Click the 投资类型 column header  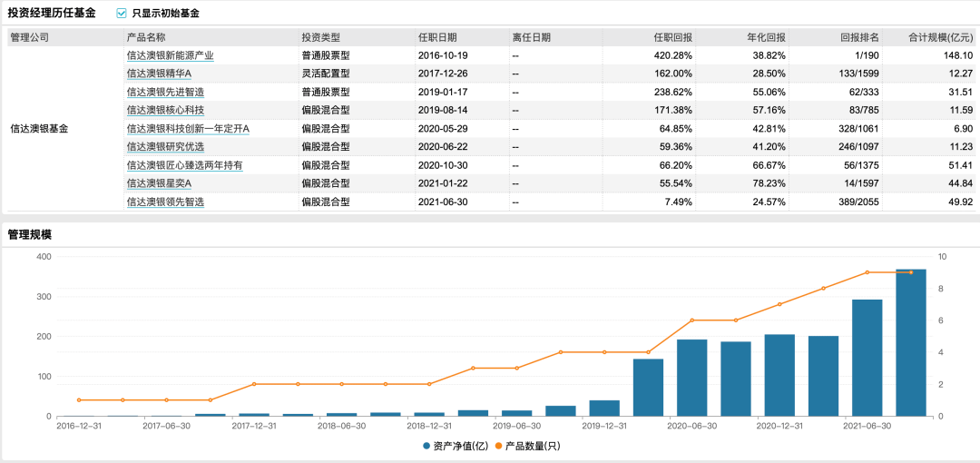[320, 37]
